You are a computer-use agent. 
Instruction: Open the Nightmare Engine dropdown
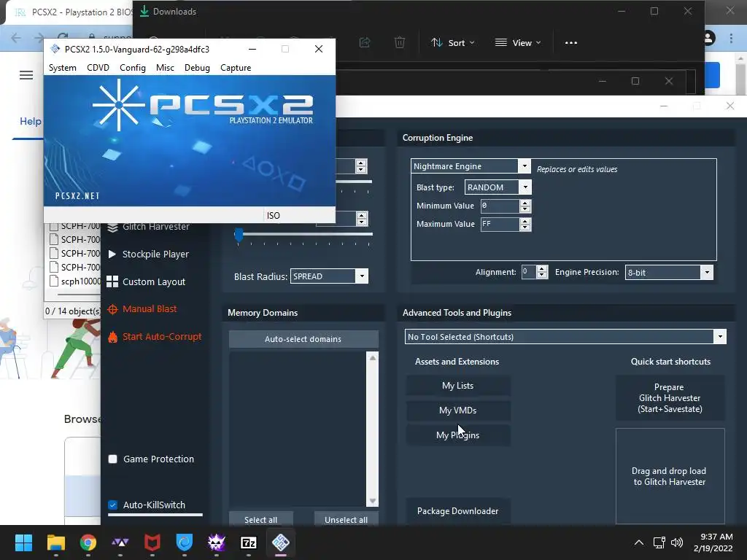[x=524, y=166]
